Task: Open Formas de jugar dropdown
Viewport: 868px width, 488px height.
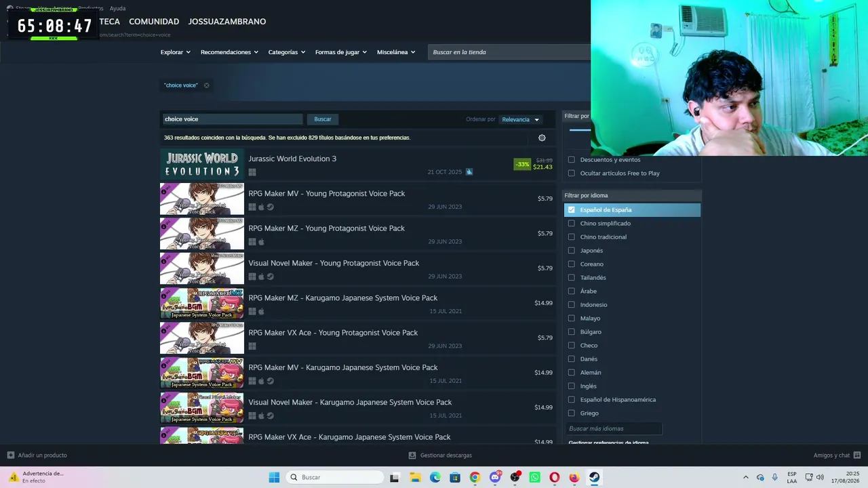Action: pos(341,52)
